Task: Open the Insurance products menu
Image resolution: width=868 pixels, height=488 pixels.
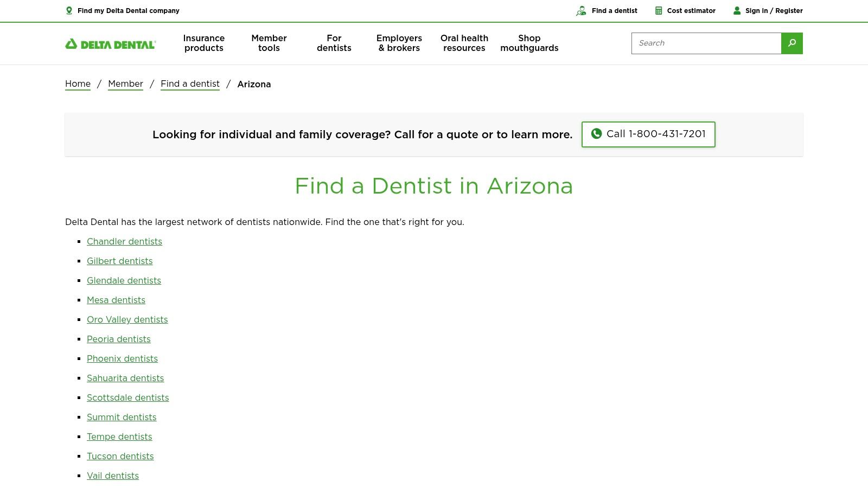Action: [203, 43]
